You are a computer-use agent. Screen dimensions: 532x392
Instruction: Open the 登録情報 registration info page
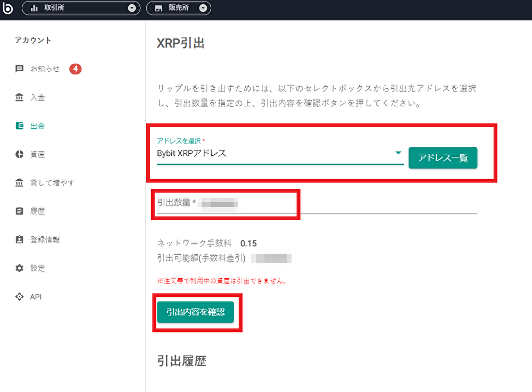[x=45, y=240]
